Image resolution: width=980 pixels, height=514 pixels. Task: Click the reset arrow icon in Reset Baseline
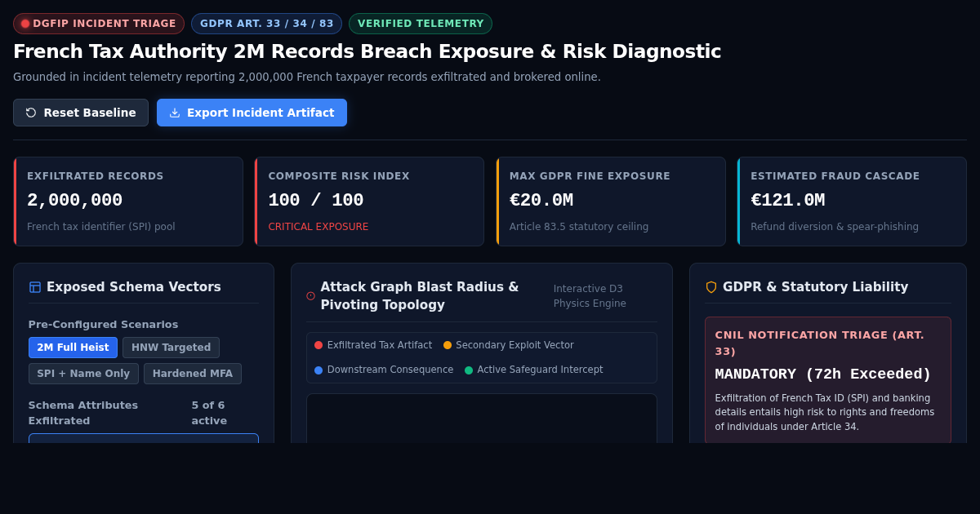(31, 113)
